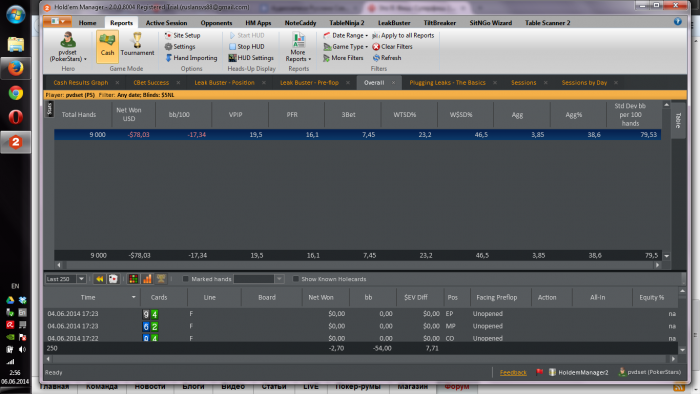Open the SitNGo Wizard tab
This screenshot has height=394, width=700.
490,23
